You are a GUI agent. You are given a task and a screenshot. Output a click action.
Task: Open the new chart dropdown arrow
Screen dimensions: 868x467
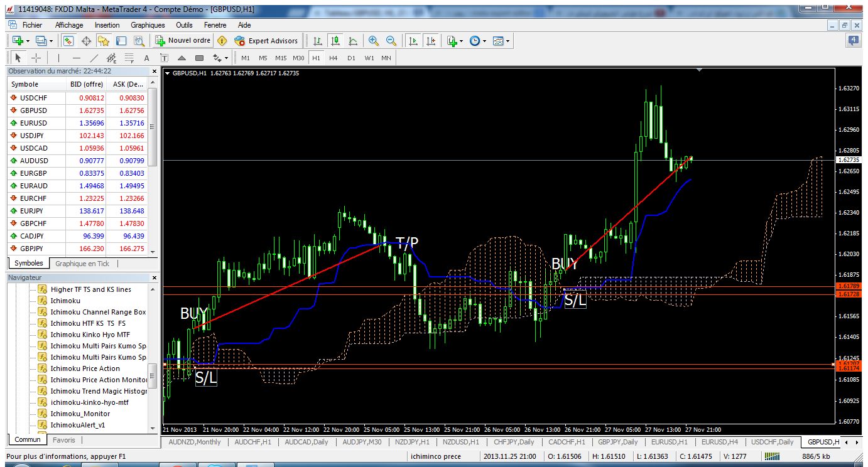tap(28, 41)
